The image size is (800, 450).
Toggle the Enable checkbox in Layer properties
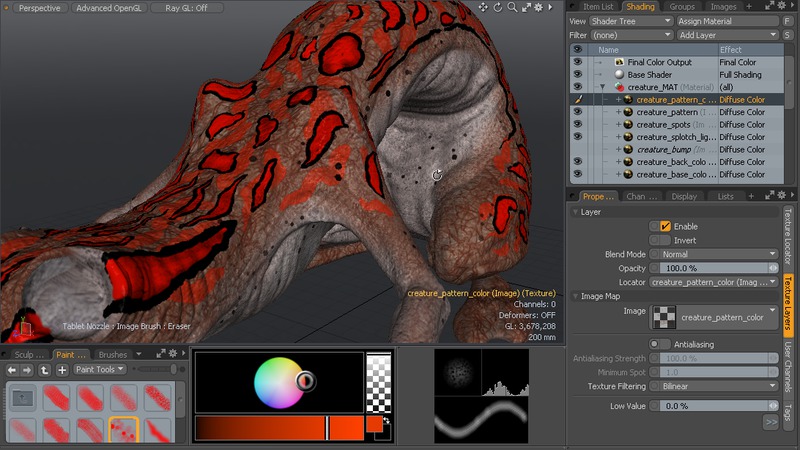click(x=665, y=226)
